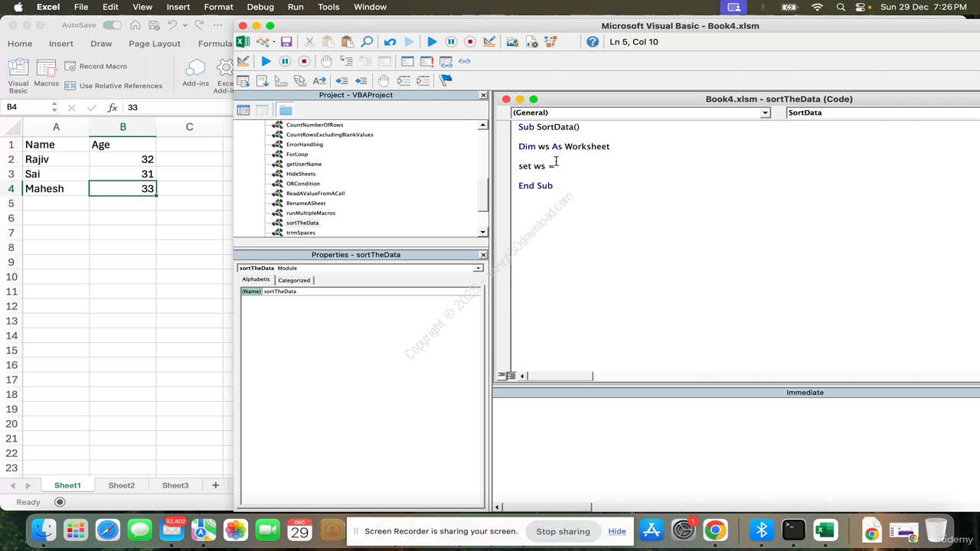Click Project panel vertical scrollbar thumb
980x551 pixels.
[483, 194]
